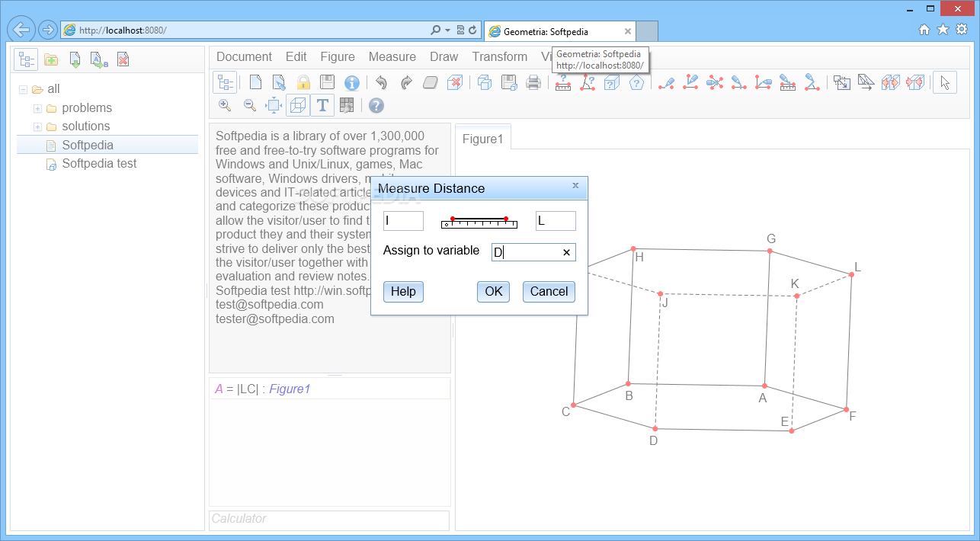Viewport: 980px width, 541px height.
Task: Create a new document via blank page icon
Action: click(x=255, y=82)
